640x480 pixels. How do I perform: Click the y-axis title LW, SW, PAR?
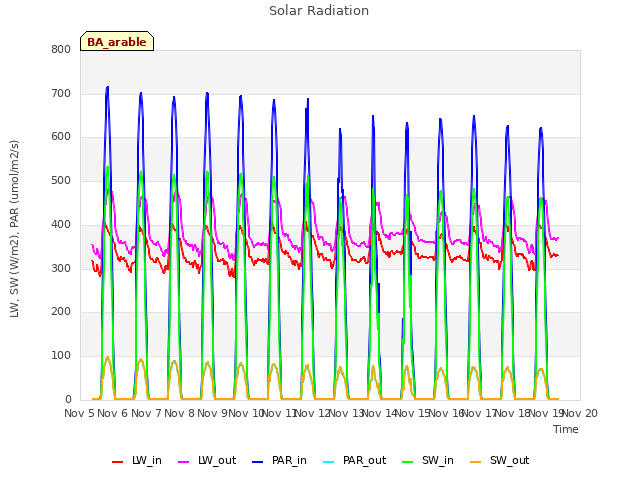pyautogui.click(x=14, y=229)
